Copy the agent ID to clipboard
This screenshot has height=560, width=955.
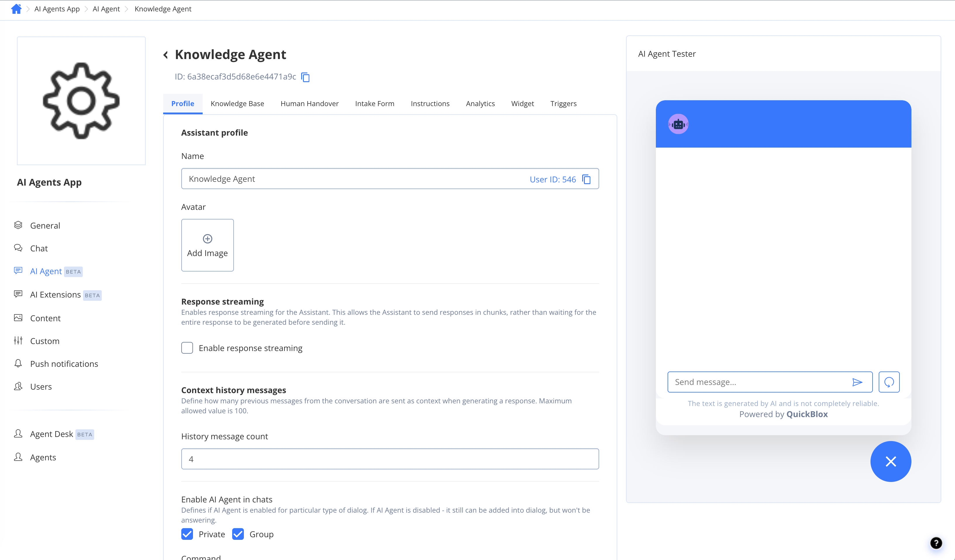click(x=306, y=77)
